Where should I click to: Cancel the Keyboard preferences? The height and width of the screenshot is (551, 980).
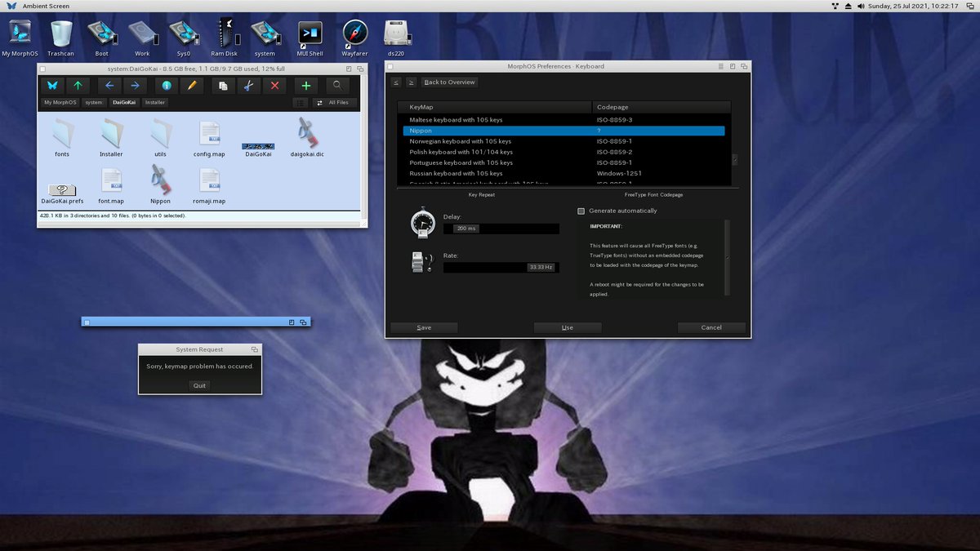[711, 327]
